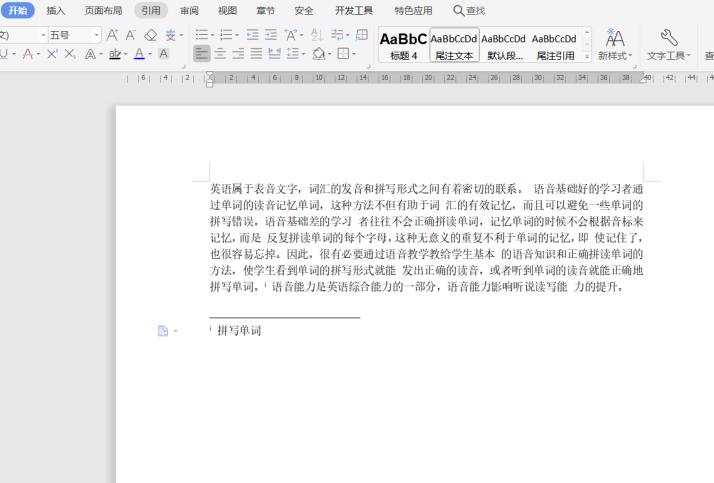Click the blue font color button
The image size is (714, 483).
tap(139, 54)
